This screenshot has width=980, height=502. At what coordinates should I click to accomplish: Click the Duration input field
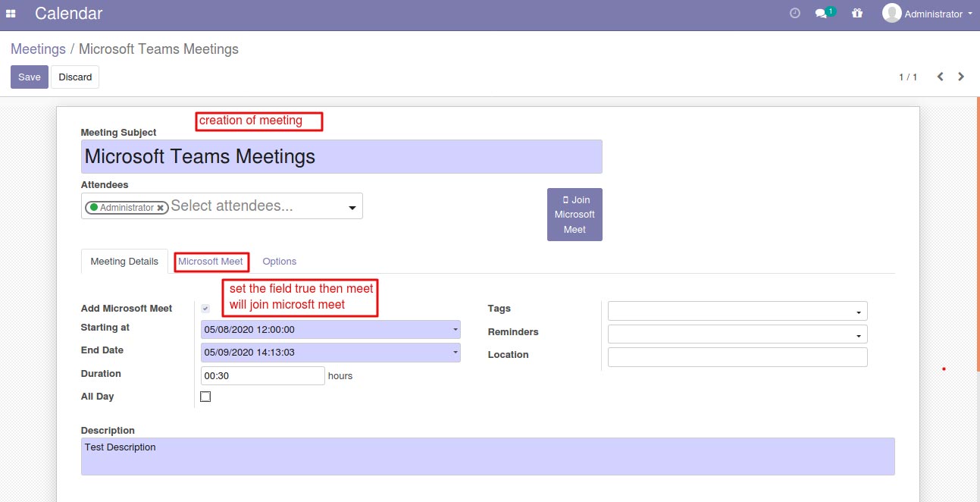[x=263, y=375]
